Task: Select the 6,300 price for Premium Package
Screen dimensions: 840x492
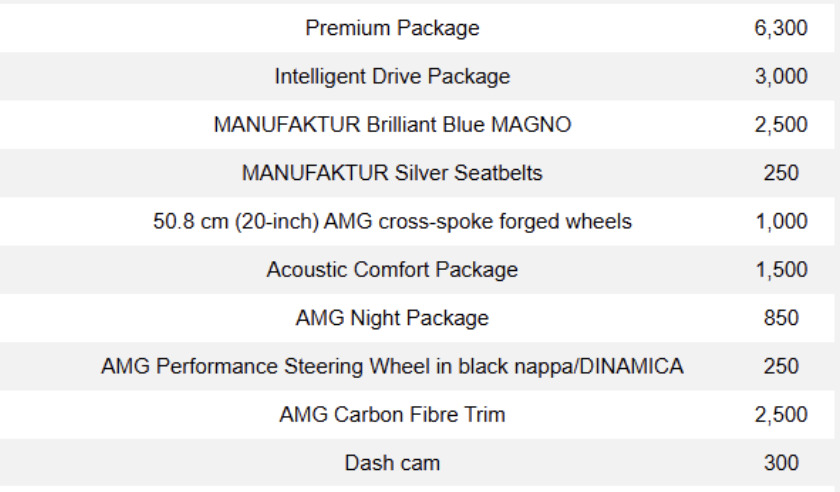Action: point(781,28)
